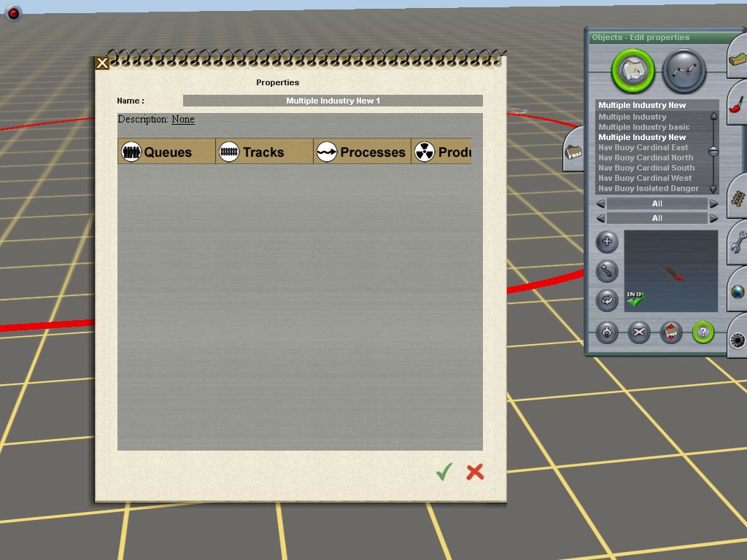The image size is (747, 560).
Task: Select the Delete Object tool
Action: 639,332
